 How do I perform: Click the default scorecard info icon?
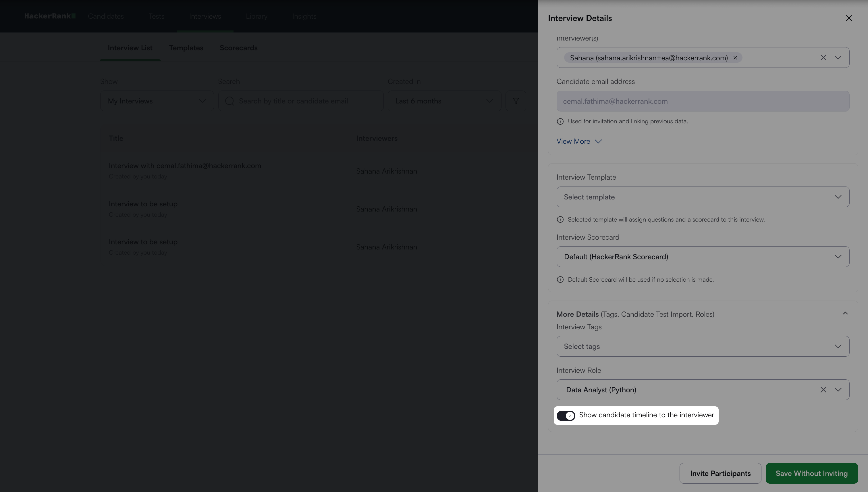pyautogui.click(x=560, y=280)
